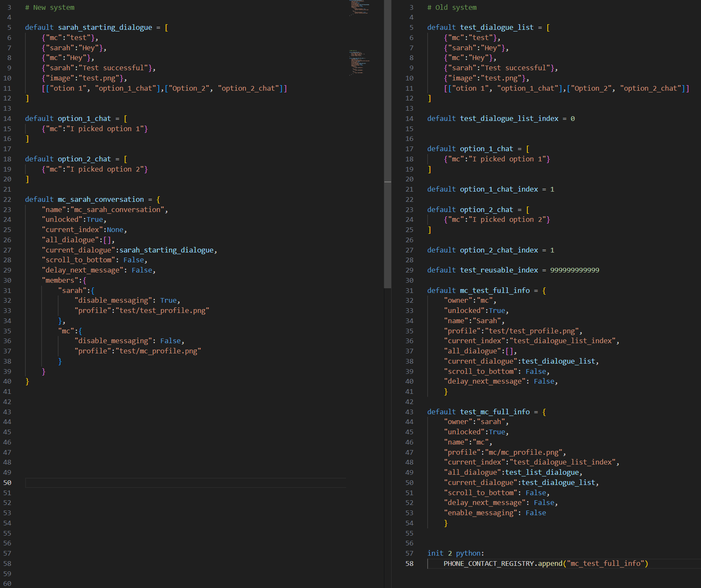Click 'test_dialogue_list' on right line 5
The width and height of the screenshot is (701, 588).
497,27
